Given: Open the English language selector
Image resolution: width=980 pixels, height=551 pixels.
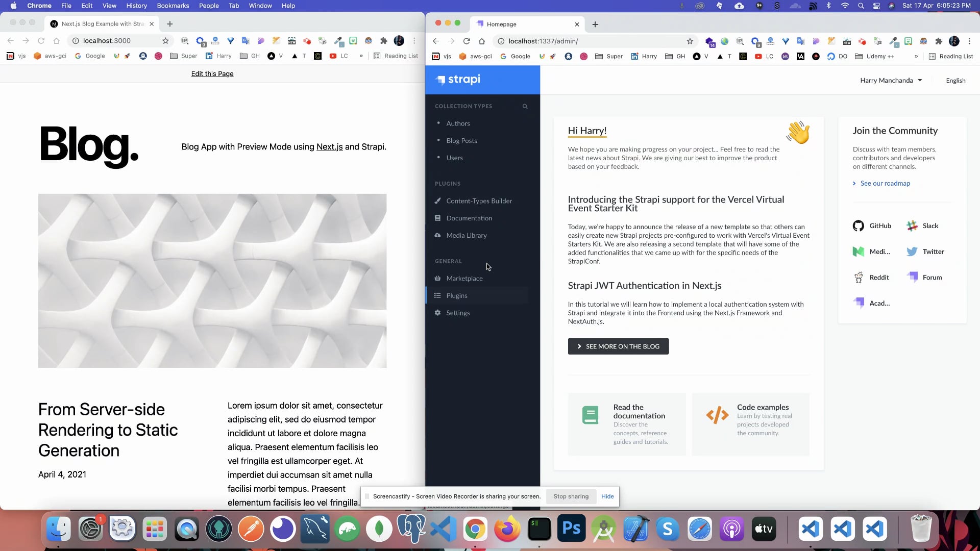Looking at the screenshot, I should point(955,80).
